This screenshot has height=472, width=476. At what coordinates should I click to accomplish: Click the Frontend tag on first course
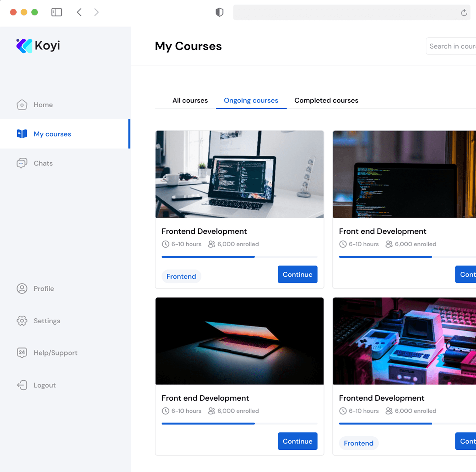coord(181,276)
